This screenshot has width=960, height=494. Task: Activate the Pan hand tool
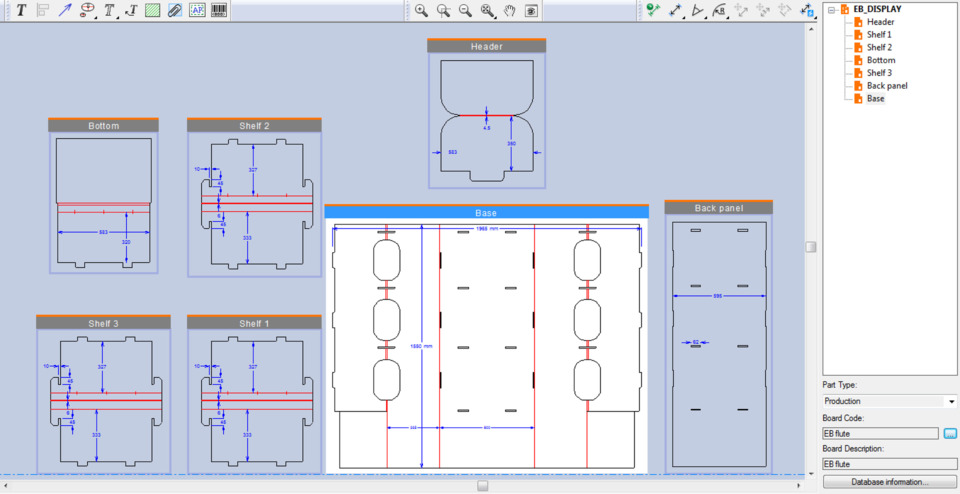coord(509,10)
